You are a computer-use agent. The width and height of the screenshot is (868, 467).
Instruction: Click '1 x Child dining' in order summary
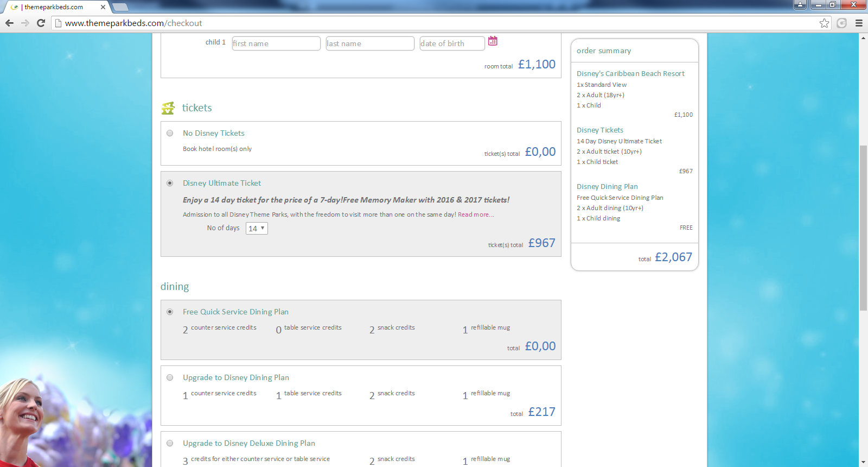598,218
